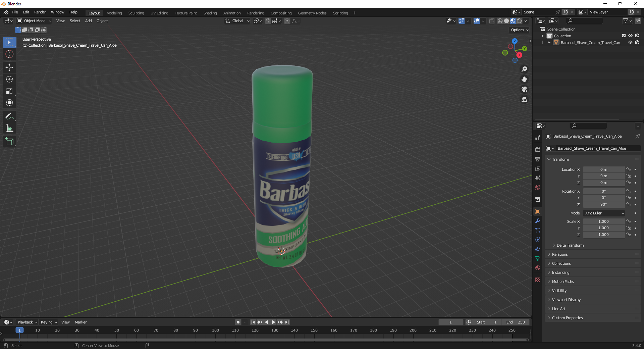Open the World properties tab
Screen dimensions: 644x349
coord(538,187)
